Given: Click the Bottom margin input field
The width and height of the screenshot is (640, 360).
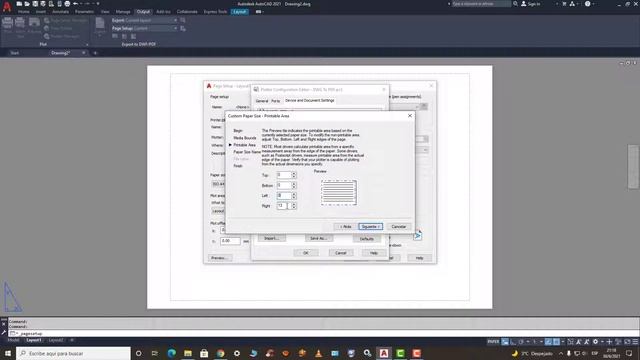Looking at the screenshot, I should 284,185.
